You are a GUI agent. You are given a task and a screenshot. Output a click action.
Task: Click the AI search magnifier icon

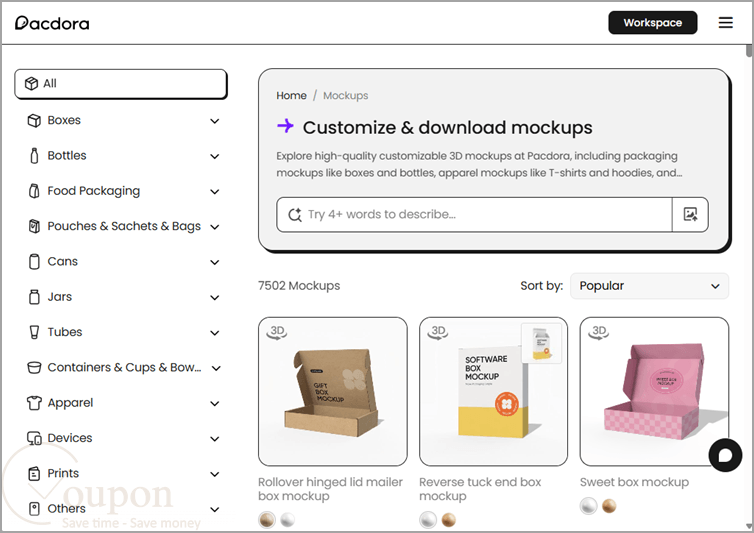(294, 215)
